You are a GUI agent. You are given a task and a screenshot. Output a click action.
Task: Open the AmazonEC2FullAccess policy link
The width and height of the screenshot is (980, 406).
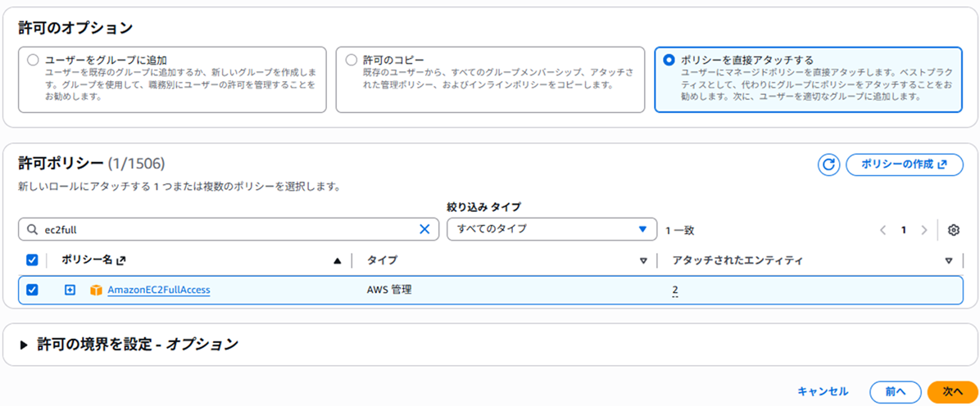159,290
